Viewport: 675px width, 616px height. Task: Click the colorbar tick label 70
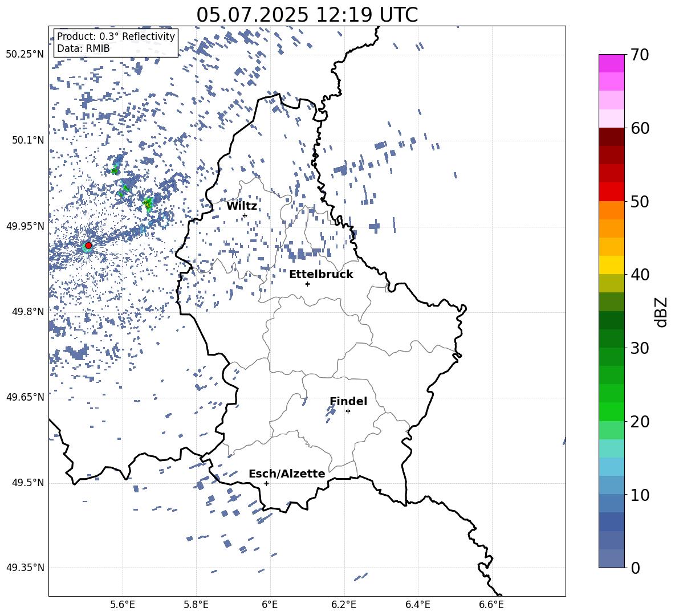pyautogui.click(x=640, y=55)
